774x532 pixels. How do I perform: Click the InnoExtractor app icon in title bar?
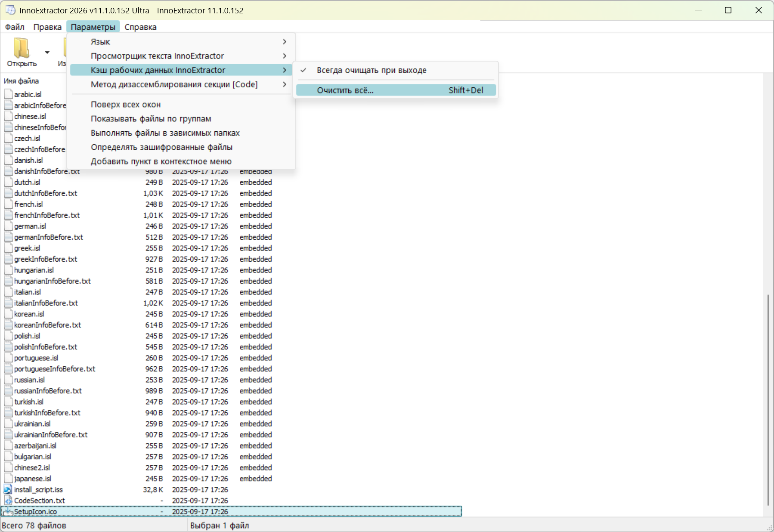click(10, 10)
